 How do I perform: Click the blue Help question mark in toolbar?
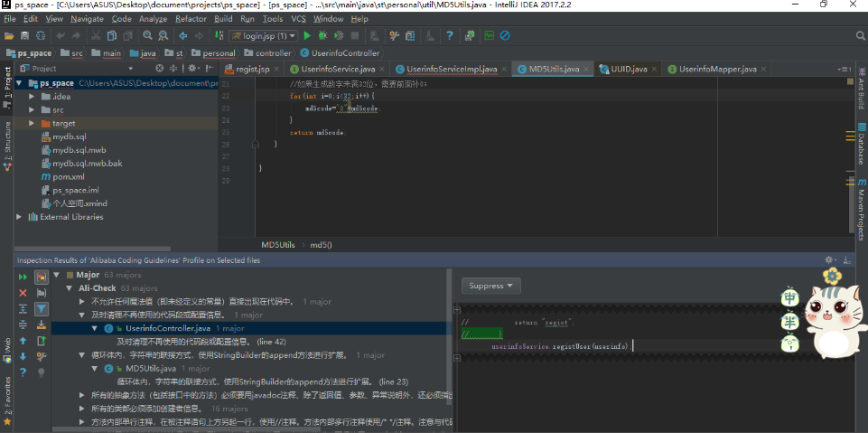[x=450, y=35]
